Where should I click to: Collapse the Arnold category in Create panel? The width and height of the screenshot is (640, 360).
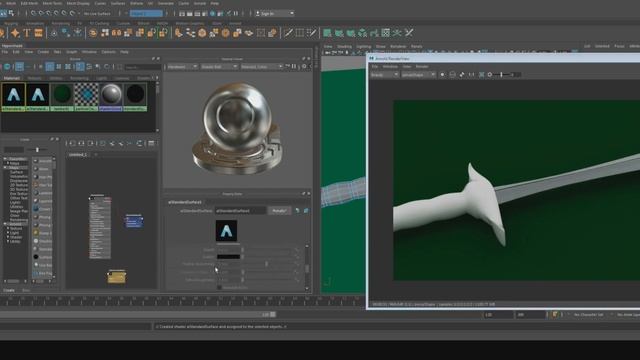pos(5,224)
